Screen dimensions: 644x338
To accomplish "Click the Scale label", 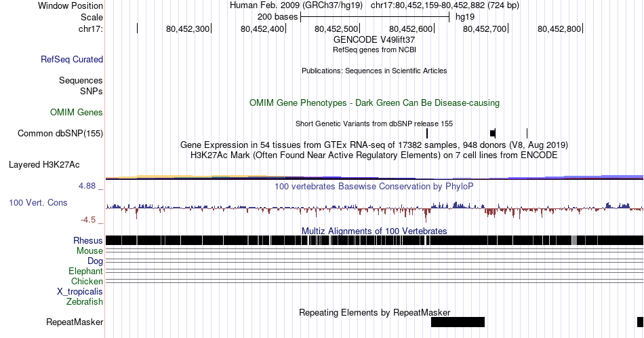I will [92, 17].
